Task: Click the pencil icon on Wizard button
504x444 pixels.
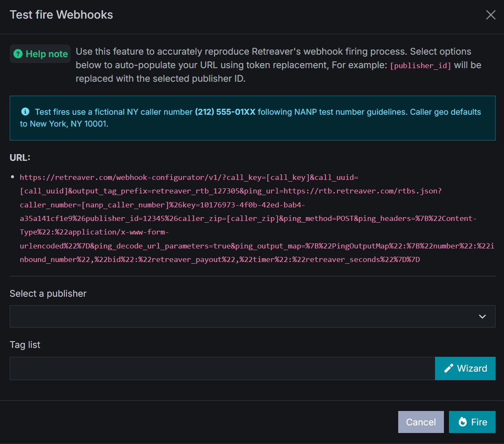Action: (x=449, y=368)
